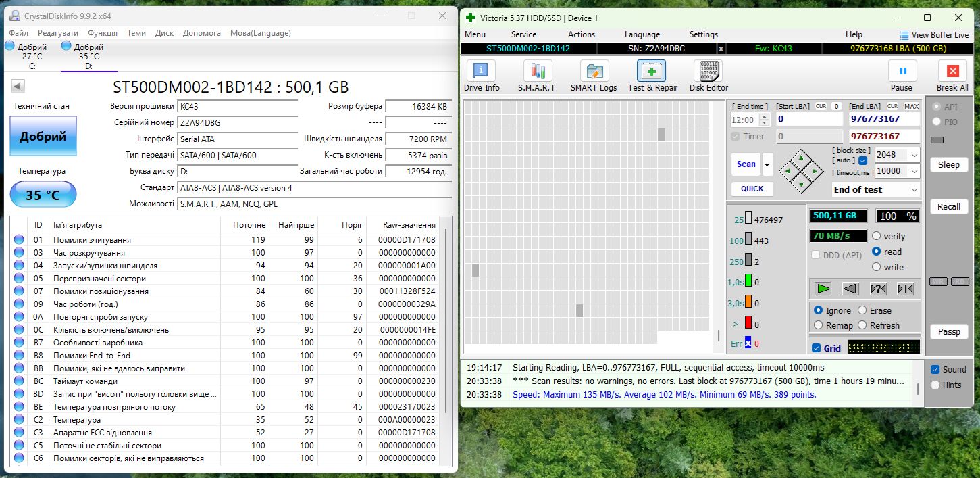Click the down arrow on diamond navigator
This screenshot has height=478, width=980.
801,183
